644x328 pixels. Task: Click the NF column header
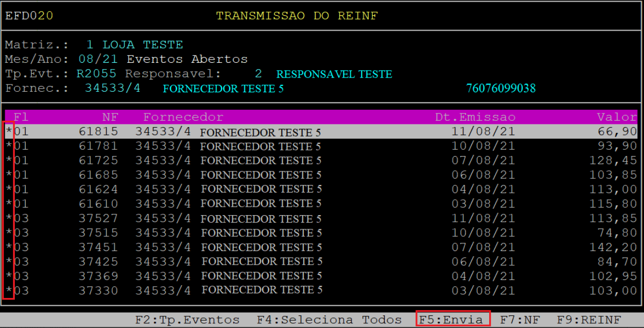110,117
